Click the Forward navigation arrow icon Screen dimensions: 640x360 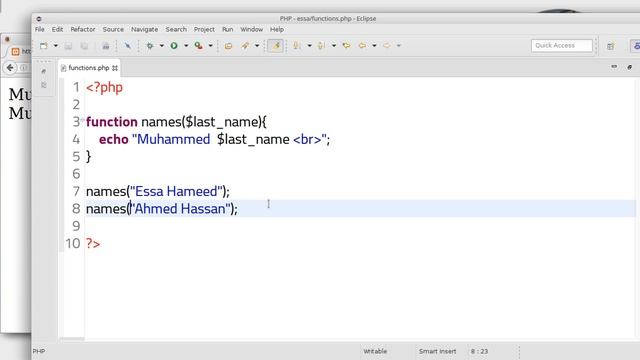(387, 46)
